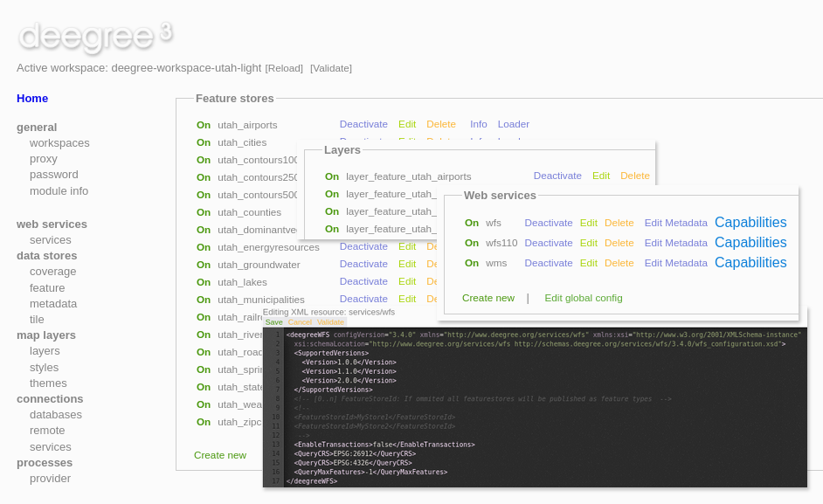Click the EnableTransactions line in XML editor
Image resolution: width=823 pixels, height=504 pixels.
384,444
